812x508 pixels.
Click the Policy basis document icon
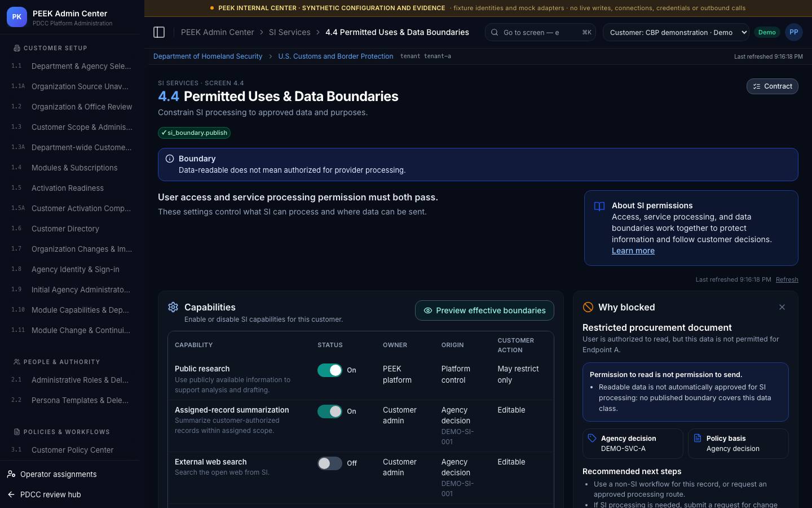698,438
